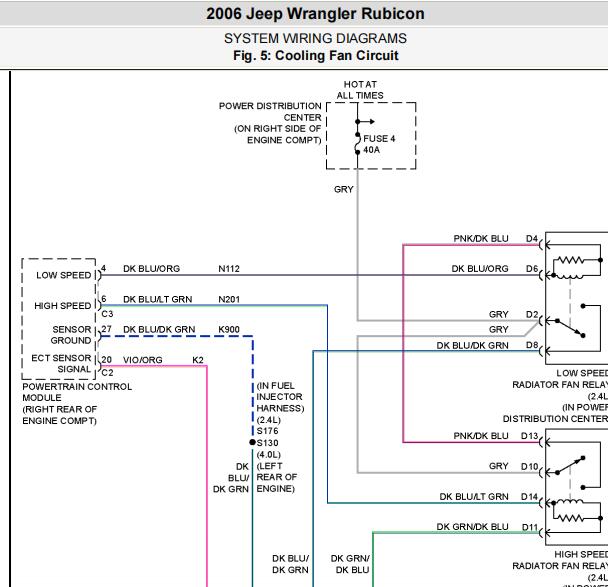Click the 'D8' terminal label
The image size is (608, 587).
(x=532, y=345)
